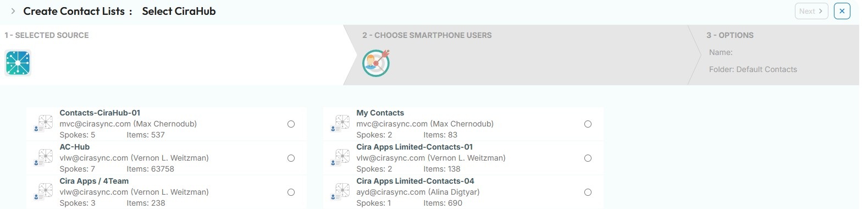The image size is (868, 209).
Task: Expand the chevron before Create Contact Lists
Action: pyautogui.click(x=13, y=11)
